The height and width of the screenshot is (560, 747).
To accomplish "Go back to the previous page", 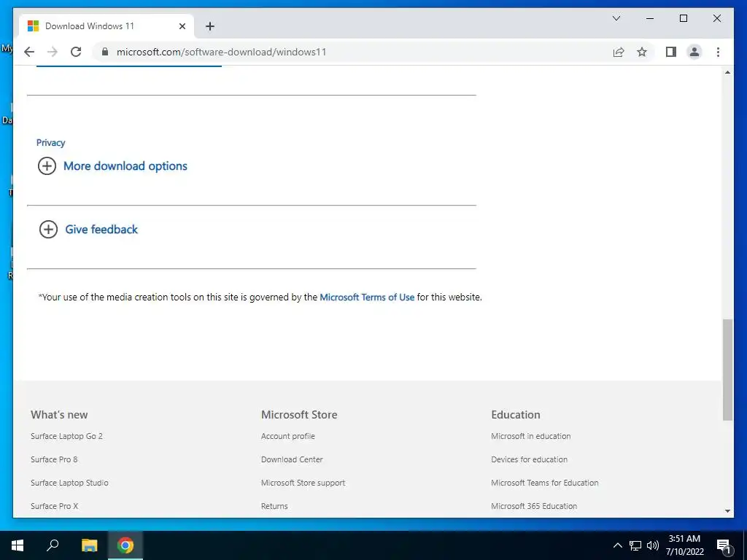I will [29, 52].
